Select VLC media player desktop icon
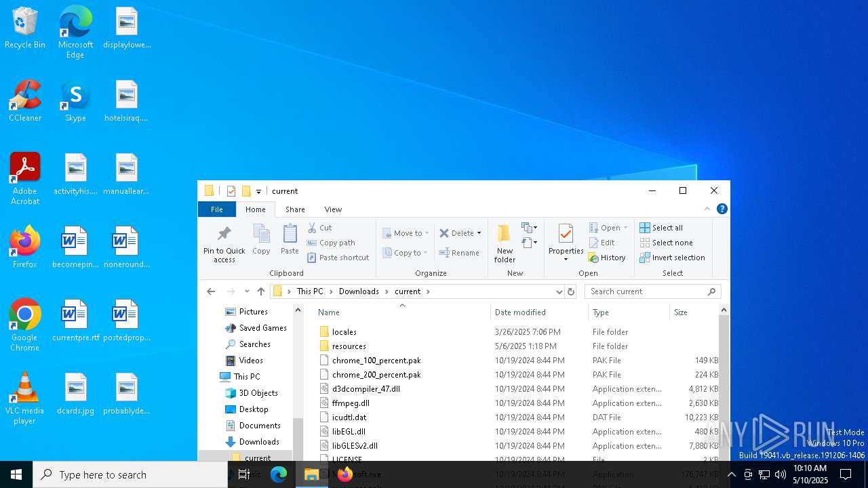Image resolution: width=868 pixels, height=488 pixels. 25,399
